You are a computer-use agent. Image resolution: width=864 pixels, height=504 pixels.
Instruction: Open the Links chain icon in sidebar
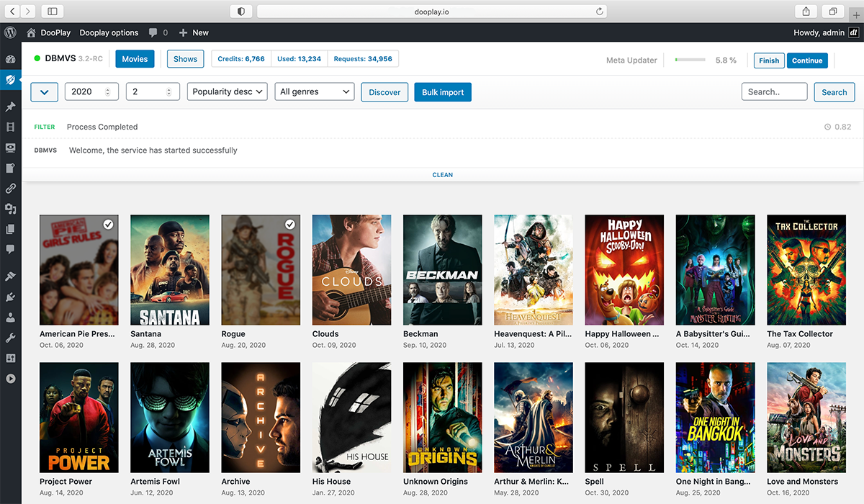coord(10,189)
